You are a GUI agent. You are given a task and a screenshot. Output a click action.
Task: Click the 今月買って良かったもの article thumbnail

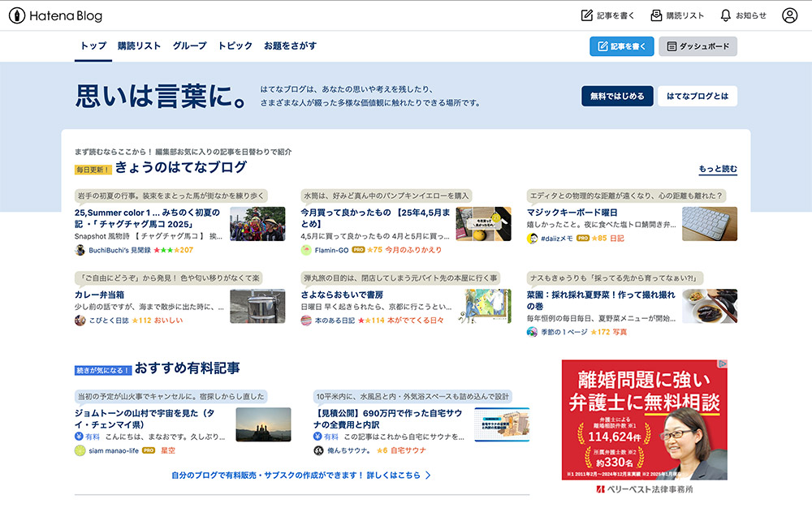tap(483, 224)
